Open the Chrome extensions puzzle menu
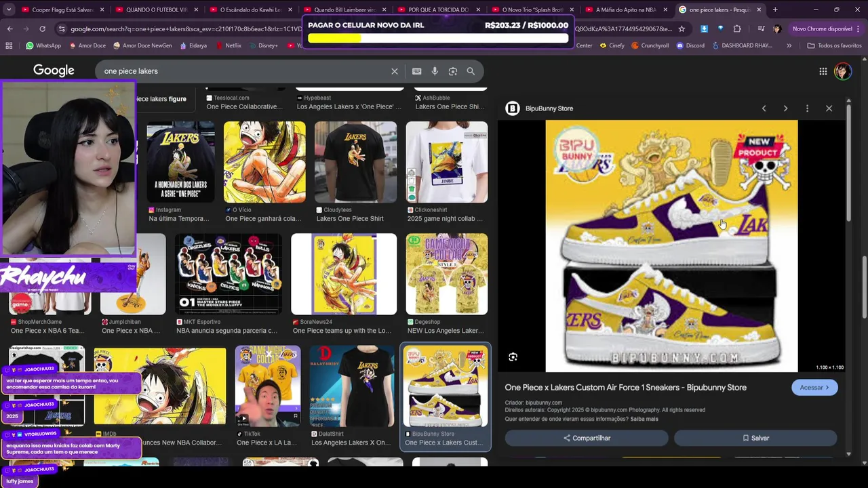868x488 pixels. coord(737,29)
